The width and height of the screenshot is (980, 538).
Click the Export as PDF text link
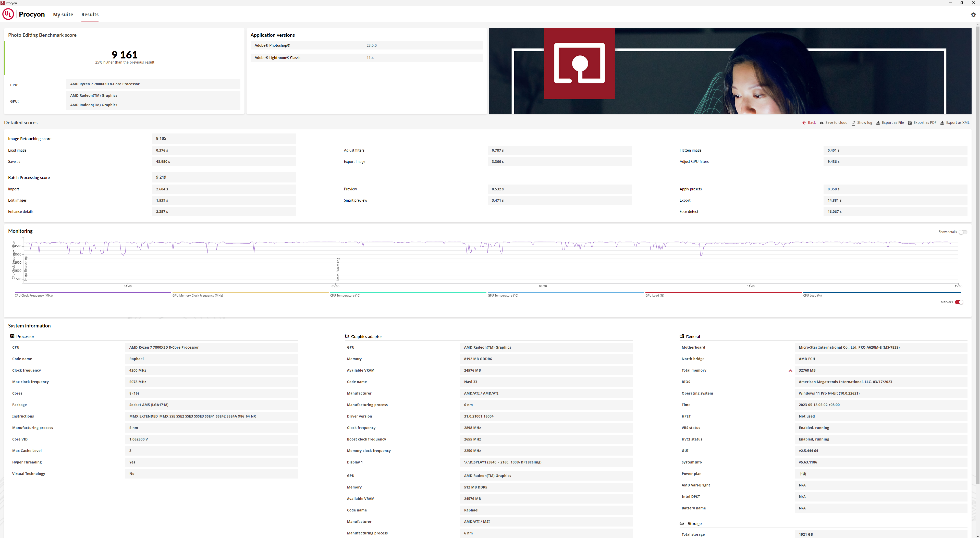pyautogui.click(x=925, y=123)
